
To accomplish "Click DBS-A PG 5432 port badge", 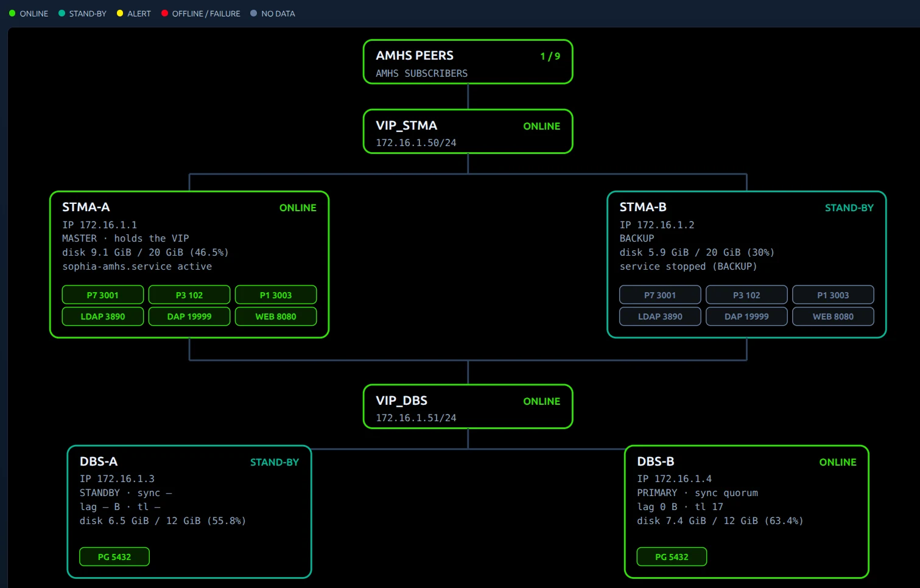I will coord(114,557).
